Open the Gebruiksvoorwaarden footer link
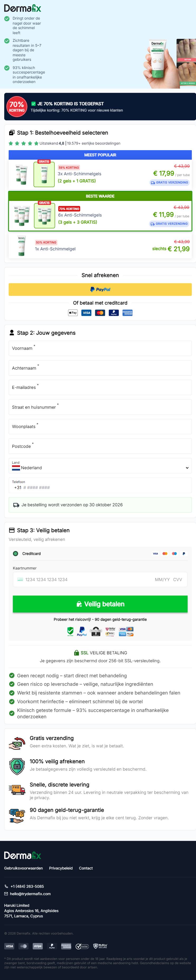The height and width of the screenshot is (980, 196). coord(23,868)
